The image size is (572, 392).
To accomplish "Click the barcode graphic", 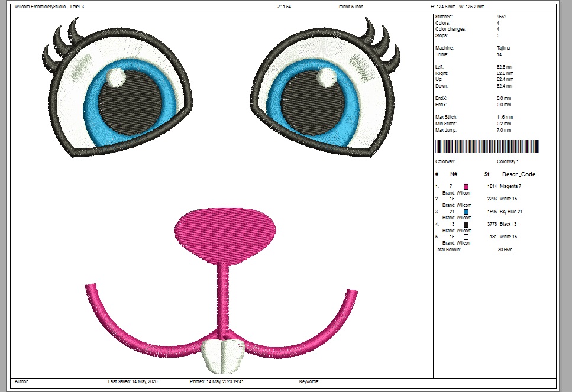I will [487, 147].
